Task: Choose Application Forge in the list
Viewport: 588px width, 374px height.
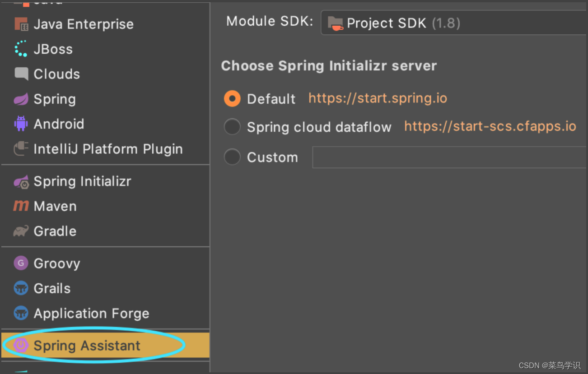Action: pos(106,313)
